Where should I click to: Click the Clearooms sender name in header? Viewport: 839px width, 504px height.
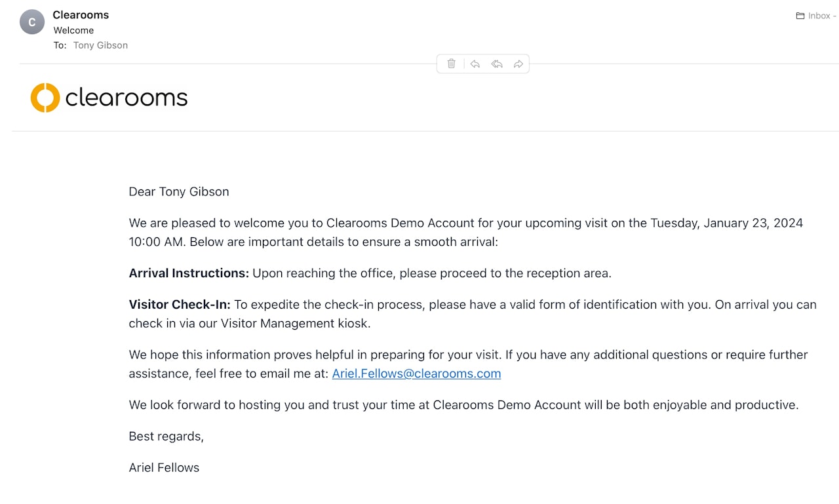tap(81, 14)
